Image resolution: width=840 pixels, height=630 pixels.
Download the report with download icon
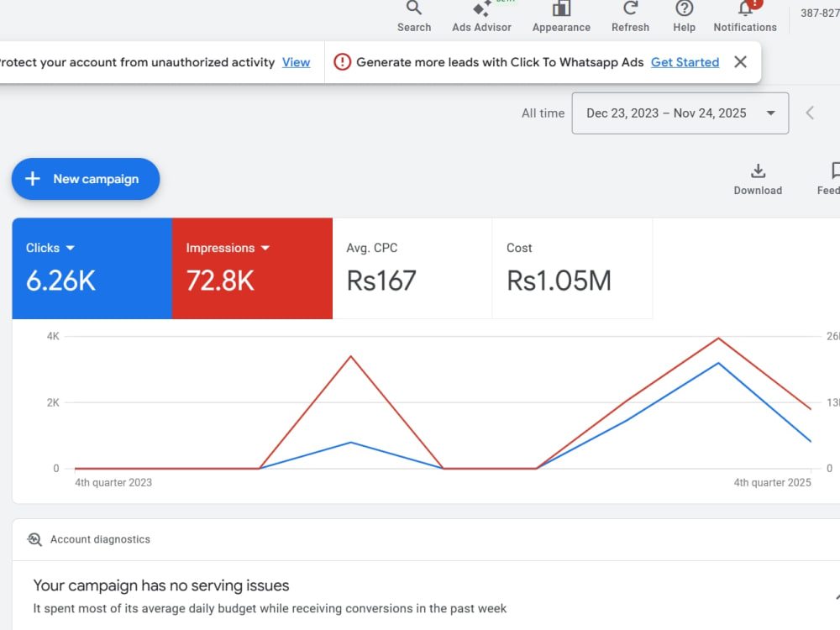(x=758, y=171)
